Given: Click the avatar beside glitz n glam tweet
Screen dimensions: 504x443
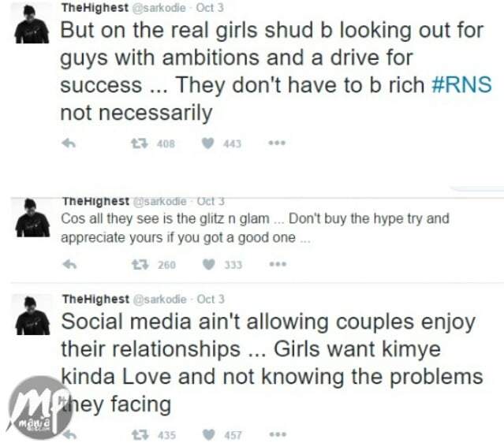Looking at the screenshot, I should tap(32, 218).
